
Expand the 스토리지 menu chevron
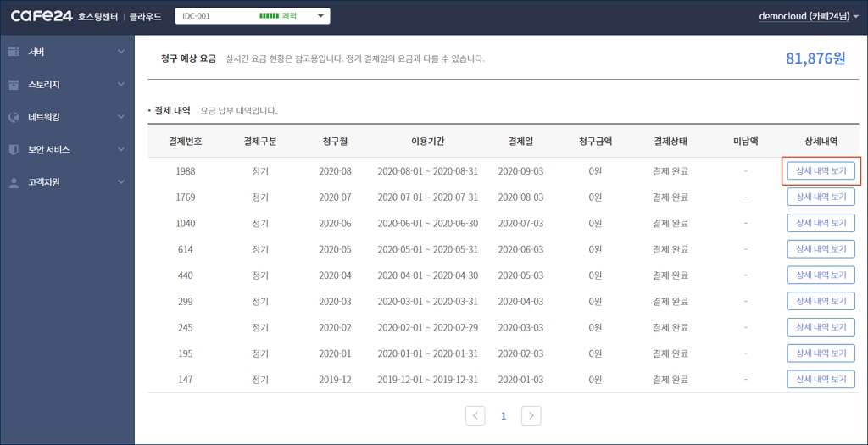point(121,85)
